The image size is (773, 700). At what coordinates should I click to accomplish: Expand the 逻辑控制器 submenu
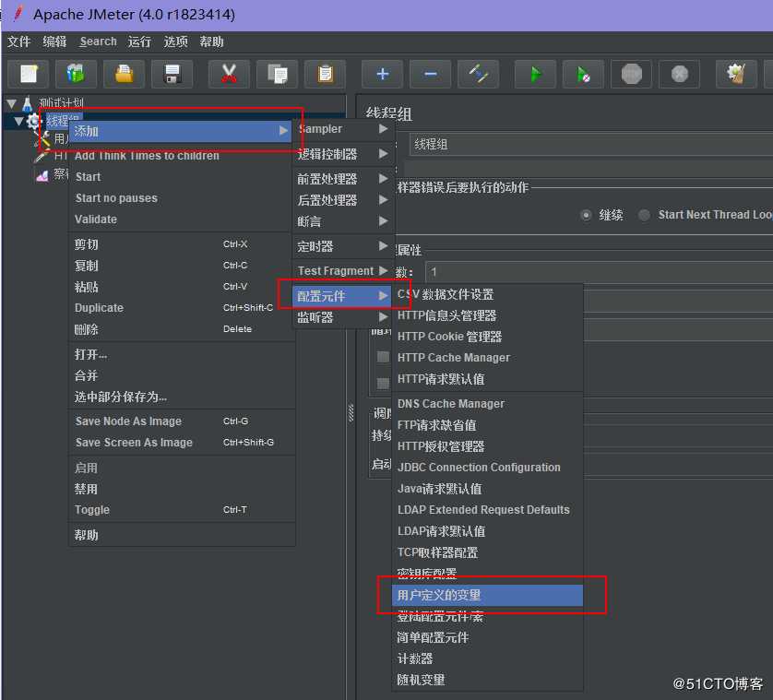pos(343,154)
